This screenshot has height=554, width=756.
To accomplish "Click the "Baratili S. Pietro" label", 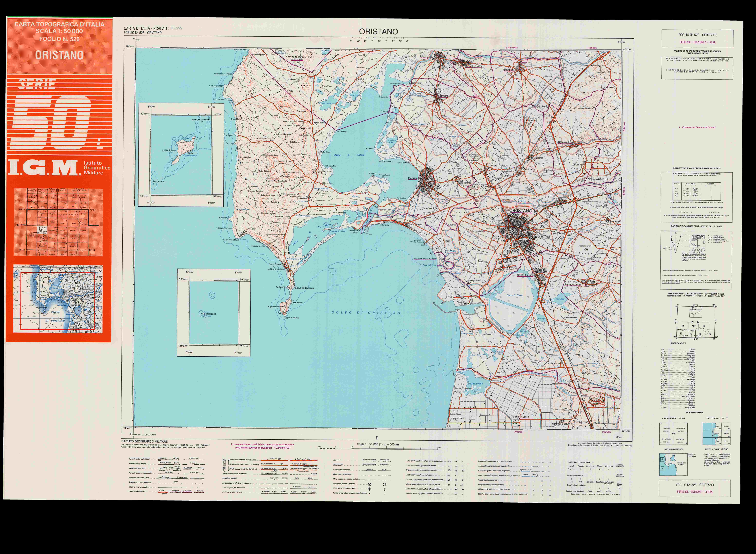I will click(473, 66).
